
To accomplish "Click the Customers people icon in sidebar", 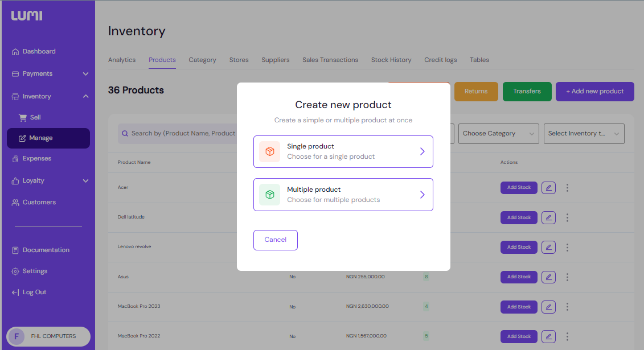I will tap(15, 203).
